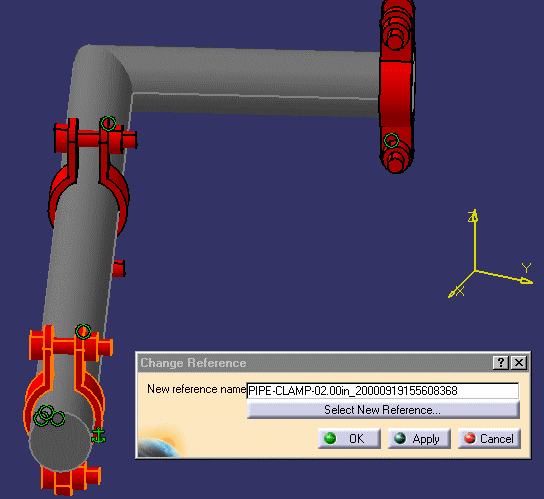This screenshot has width=544, height=499.
Task: Click the Z axis of yellow compass
Action: pos(474,239)
